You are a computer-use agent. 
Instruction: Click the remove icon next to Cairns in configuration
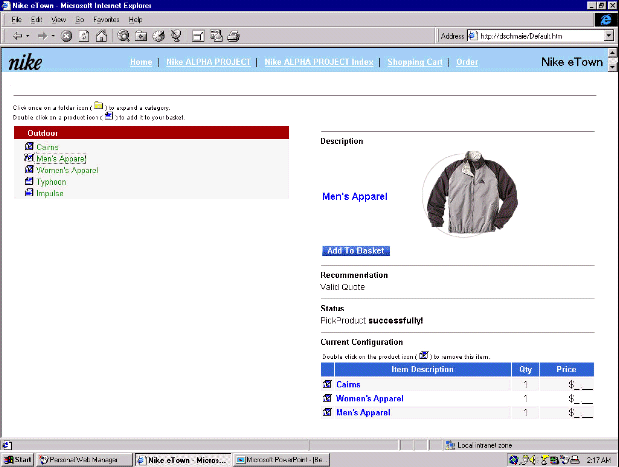click(x=327, y=384)
